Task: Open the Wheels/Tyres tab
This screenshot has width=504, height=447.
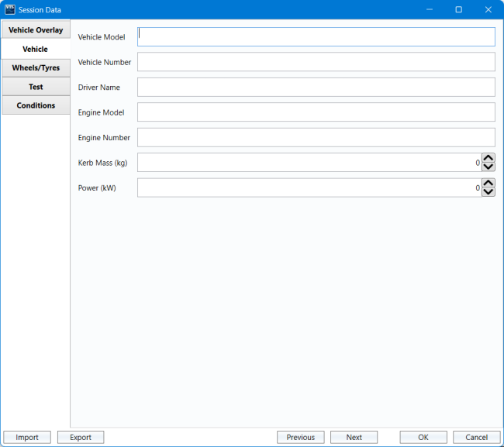Action: click(x=36, y=68)
